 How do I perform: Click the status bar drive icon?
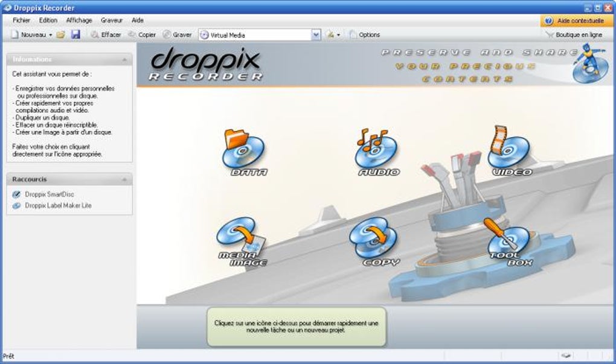point(565,356)
